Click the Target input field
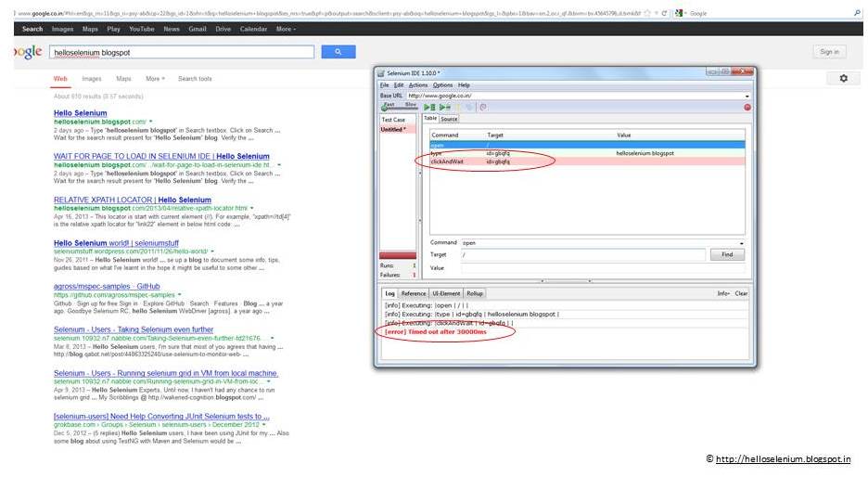868x477 pixels. tap(583, 255)
